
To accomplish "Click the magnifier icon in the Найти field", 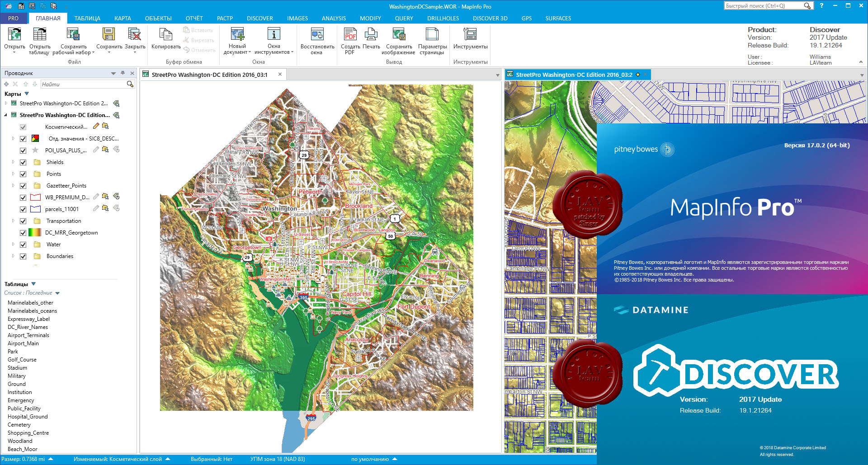I will [x=130, y=84].
